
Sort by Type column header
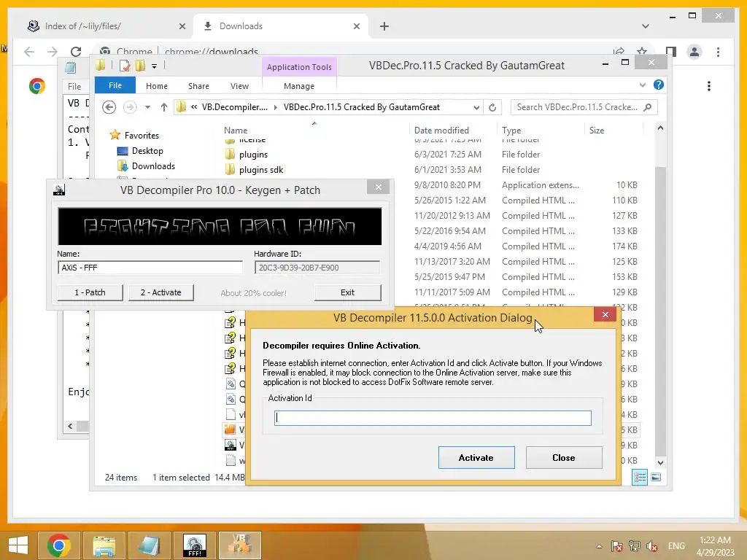pyautogui.click(x=511, y=131)
